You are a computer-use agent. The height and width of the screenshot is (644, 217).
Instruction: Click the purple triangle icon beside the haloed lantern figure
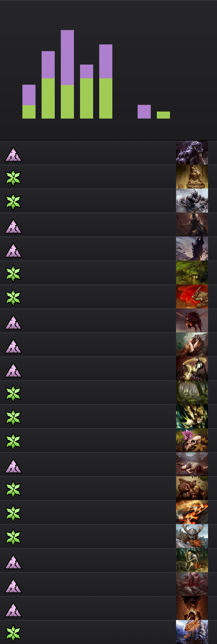13,370
